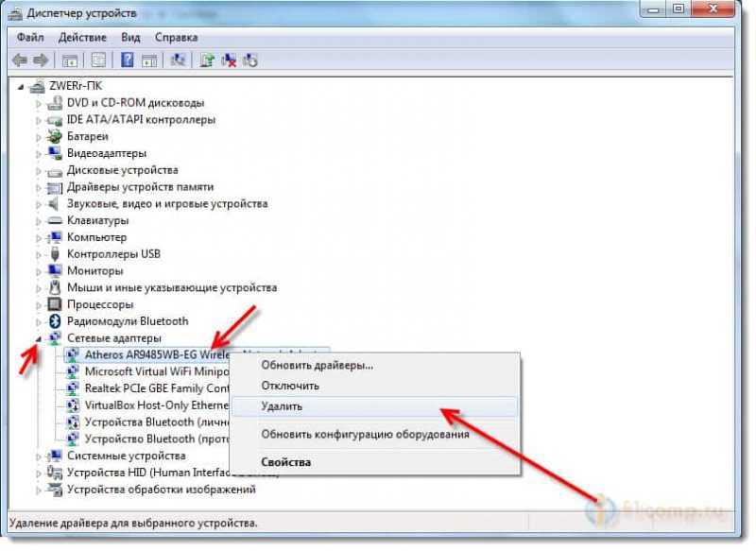Image resolution: width=756 pixels, height=551 pixels.
Task: Click the Видеоадаптеры display icon
Action: [x=55, y=153]
